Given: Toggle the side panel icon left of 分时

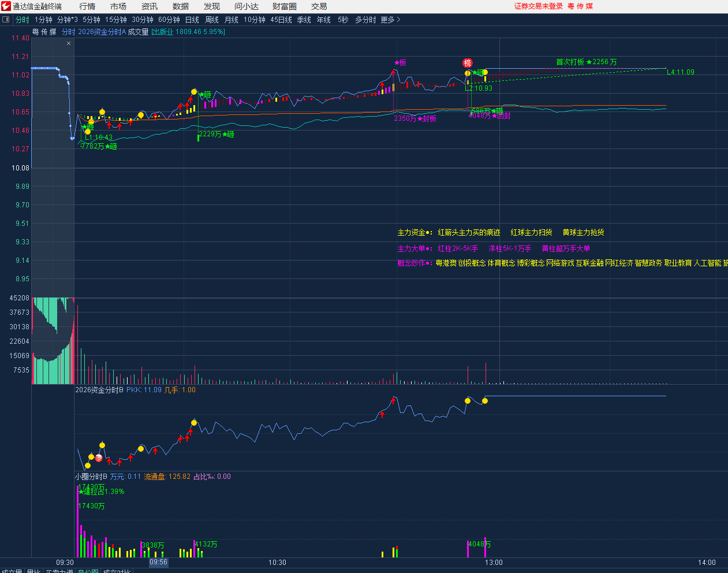Looking at the screenshot, I should tap(6, 20).
